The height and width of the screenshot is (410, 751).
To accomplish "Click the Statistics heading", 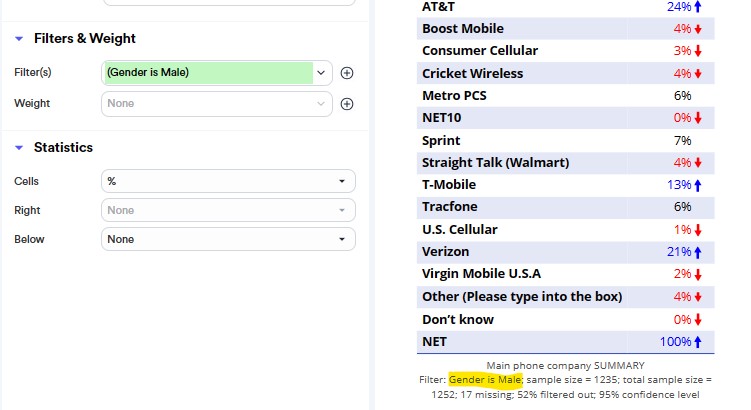I will coord(63,148).
